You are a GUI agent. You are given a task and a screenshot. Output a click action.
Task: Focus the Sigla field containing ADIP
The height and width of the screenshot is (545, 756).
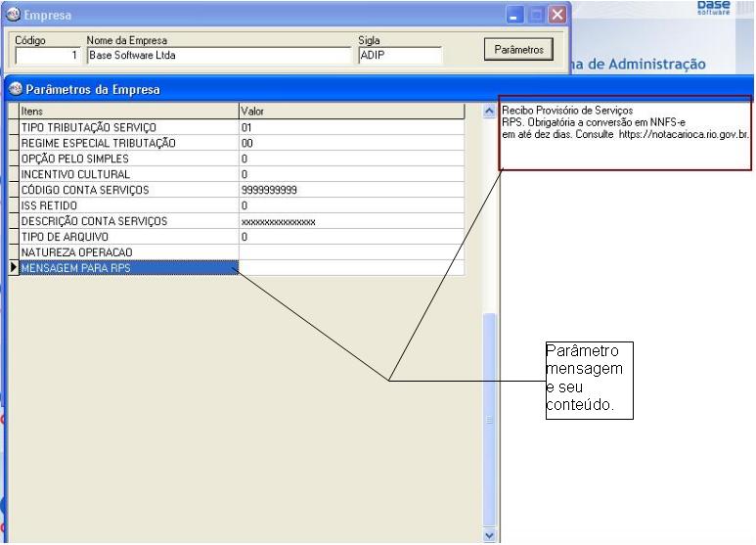[x=399, y=56]
